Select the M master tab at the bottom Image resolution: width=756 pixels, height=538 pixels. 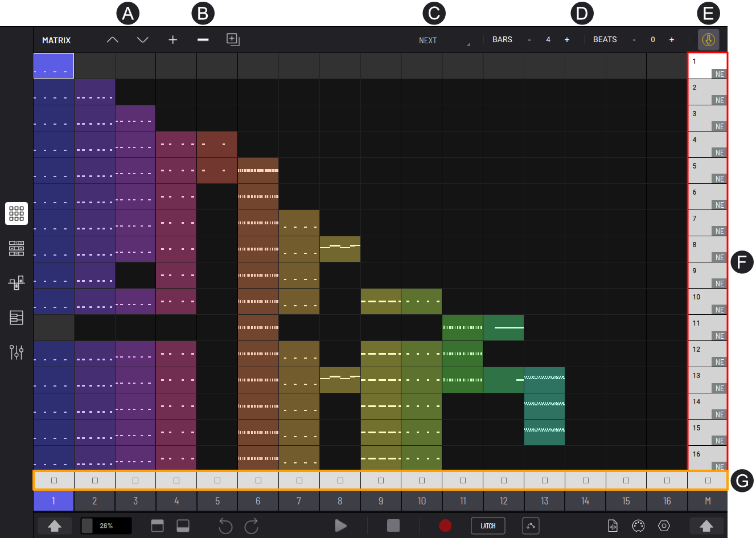[x=708, y=501]
